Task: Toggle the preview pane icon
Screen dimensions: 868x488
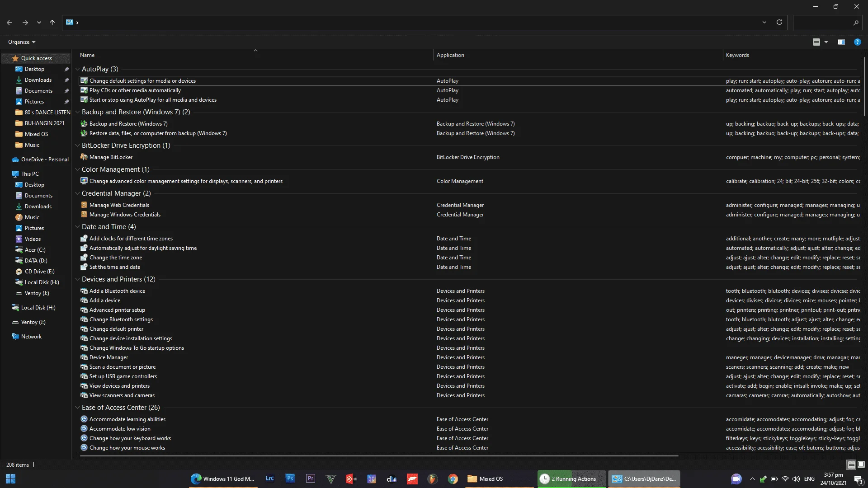Action: click(x=841, y=42)
